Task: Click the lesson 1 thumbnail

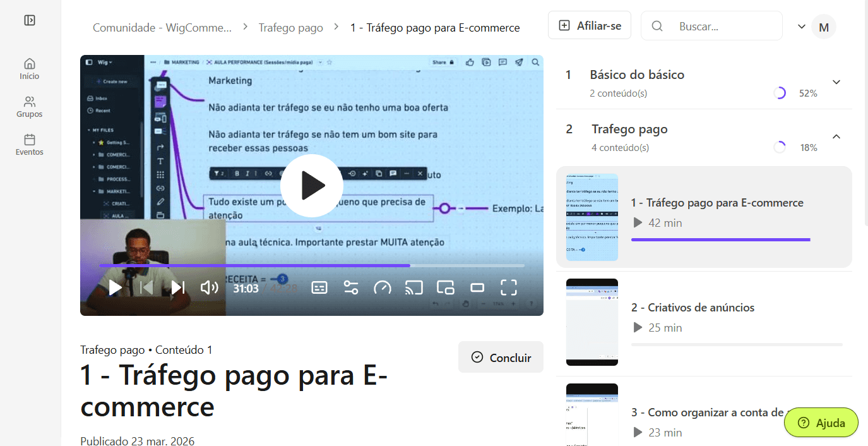Action: [x=592, y=217]
